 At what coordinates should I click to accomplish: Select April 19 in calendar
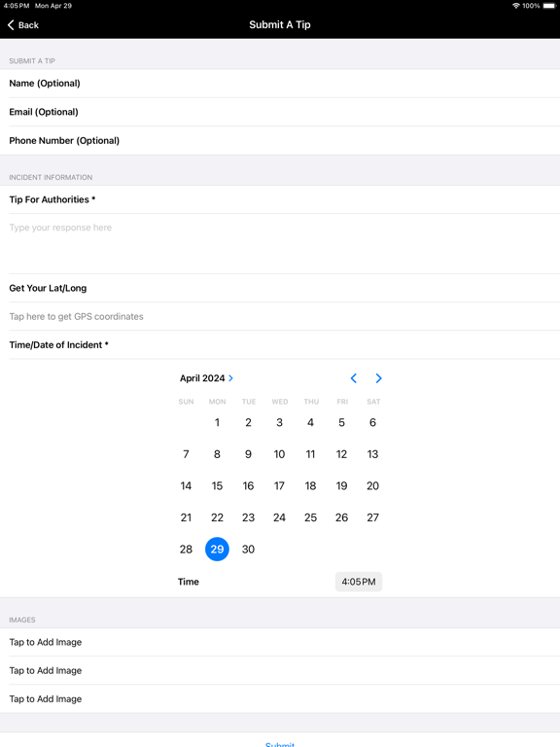tap(341, 486)
